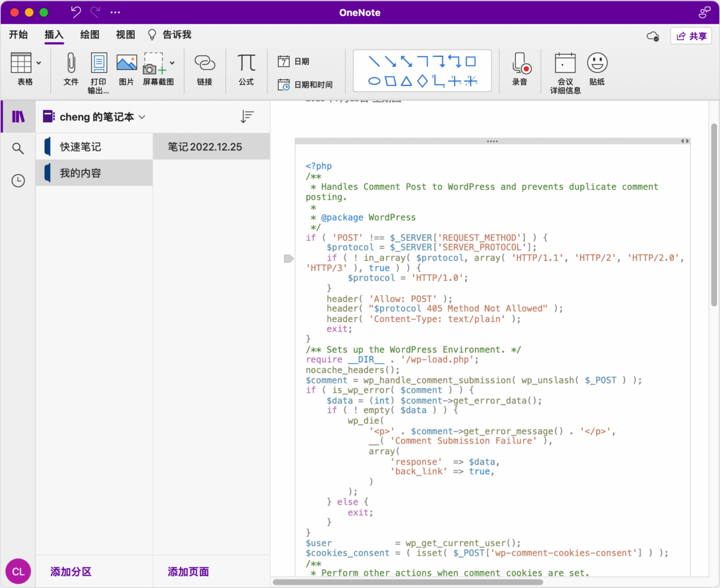Insert today's date (日期)
This screenshot has width=720, height=588.
pyautogui.click(x=293, y=61)
